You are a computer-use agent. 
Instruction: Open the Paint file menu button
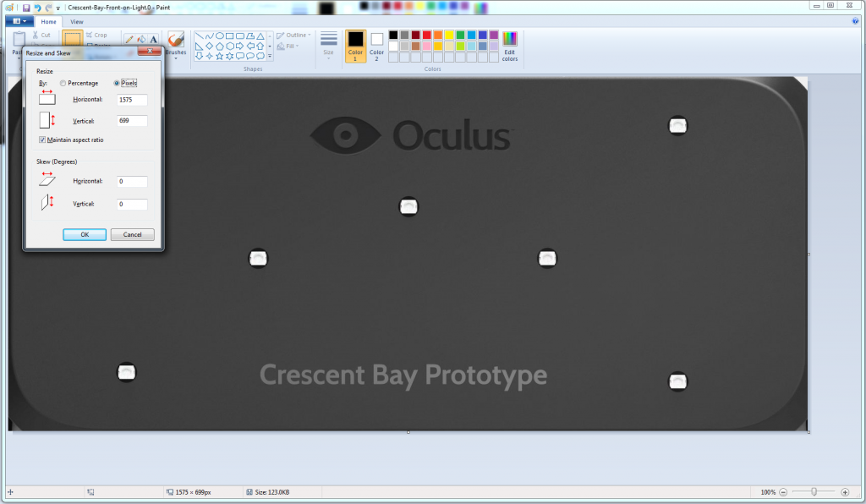click(x=19, y=21)
